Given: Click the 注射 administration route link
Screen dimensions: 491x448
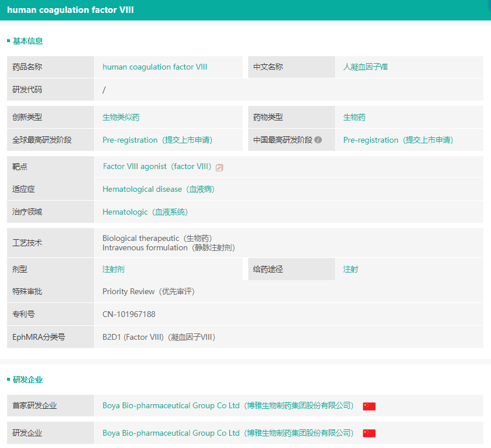Looking at the screenshot, I should [x=351, y=270].
